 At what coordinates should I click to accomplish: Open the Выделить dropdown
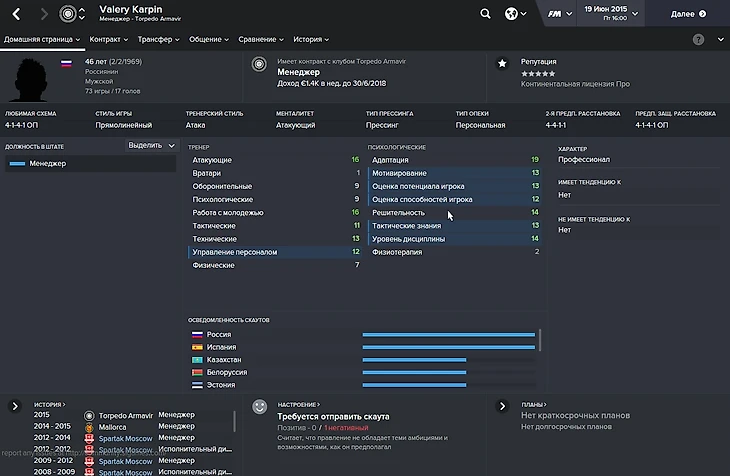click(x=151, y=145)
